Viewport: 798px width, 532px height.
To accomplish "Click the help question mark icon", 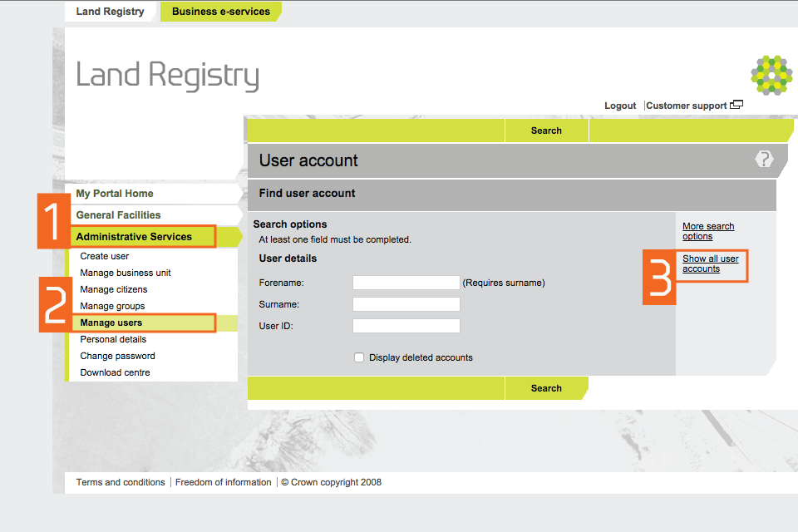I will (764, 160).
